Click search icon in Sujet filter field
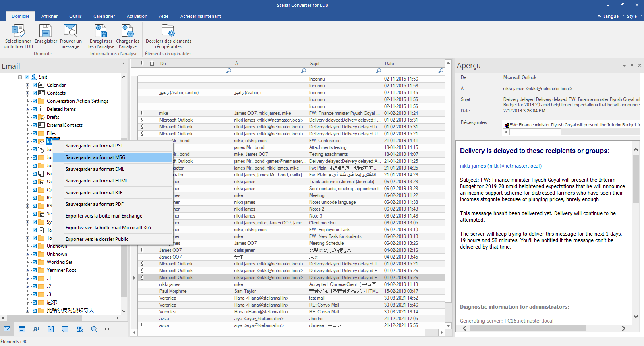 (x=378, y=71)
